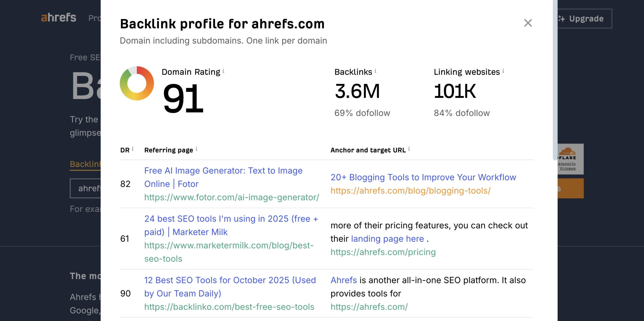Click the DR column header info icon
This screenshot has width=644, height=321.
[133, 148]
